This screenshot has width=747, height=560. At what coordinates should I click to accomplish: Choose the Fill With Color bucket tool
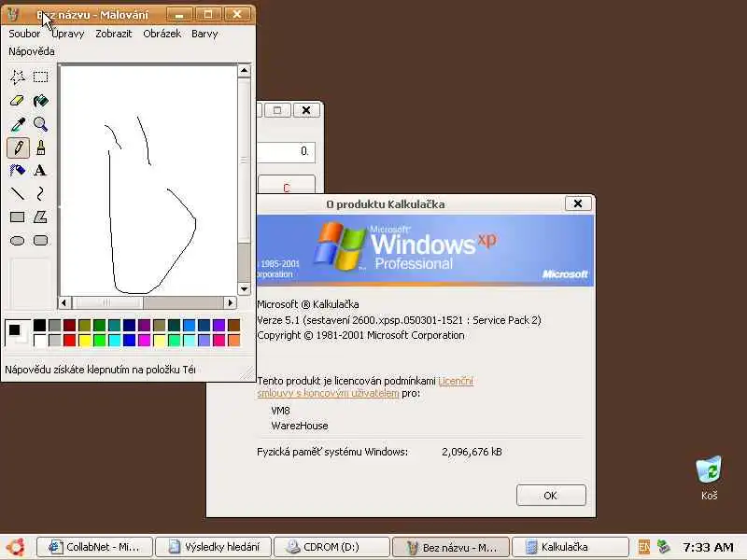click(x=40, y=101)
